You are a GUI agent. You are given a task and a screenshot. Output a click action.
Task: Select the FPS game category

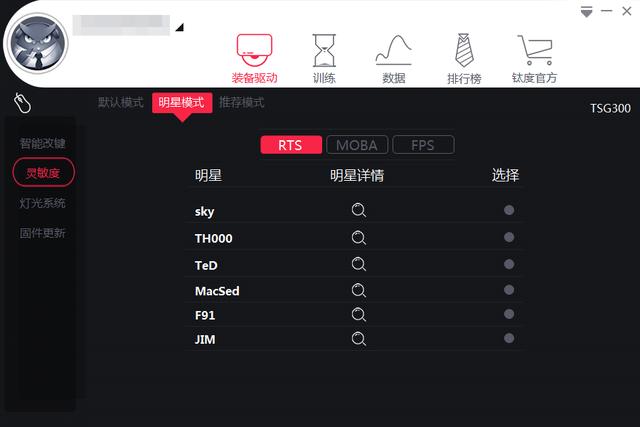click(x=423, y=145)
